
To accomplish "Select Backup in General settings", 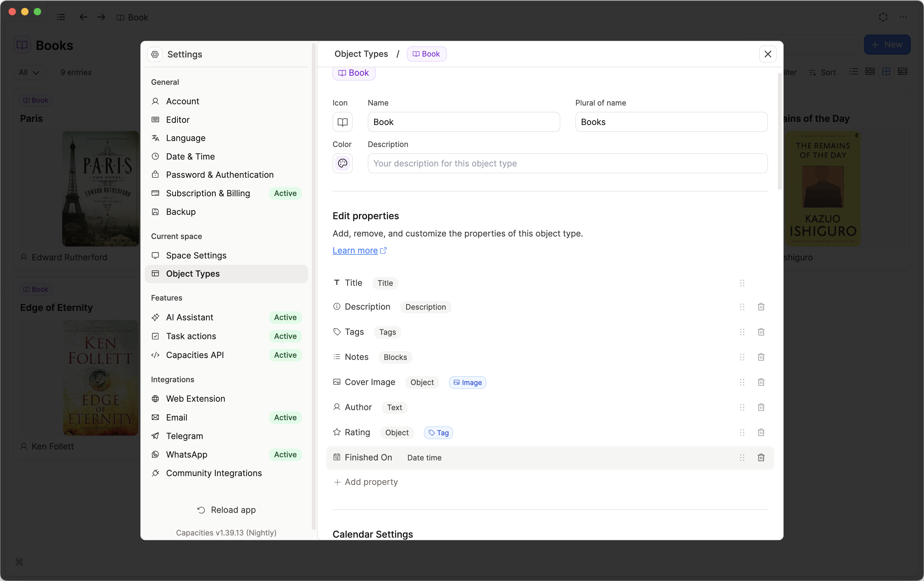I will click(x=181, y=212).
